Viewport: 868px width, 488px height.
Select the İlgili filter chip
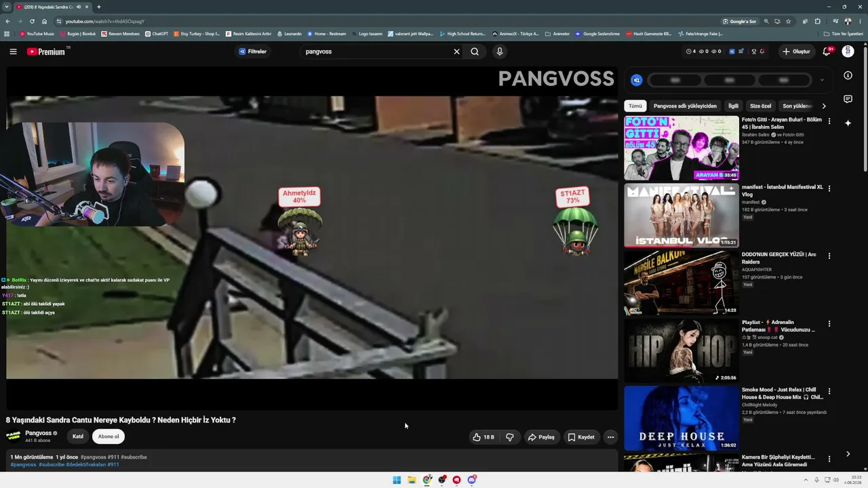[733, 106]
